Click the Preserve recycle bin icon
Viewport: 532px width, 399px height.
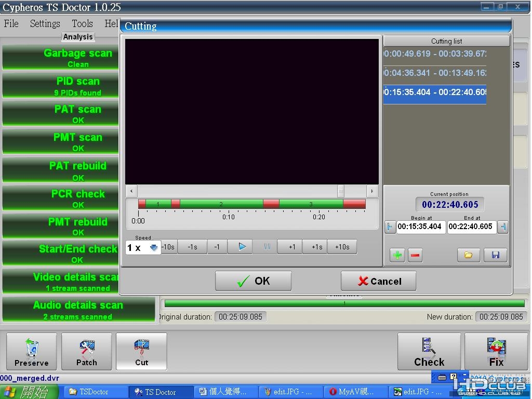(32, 348)
